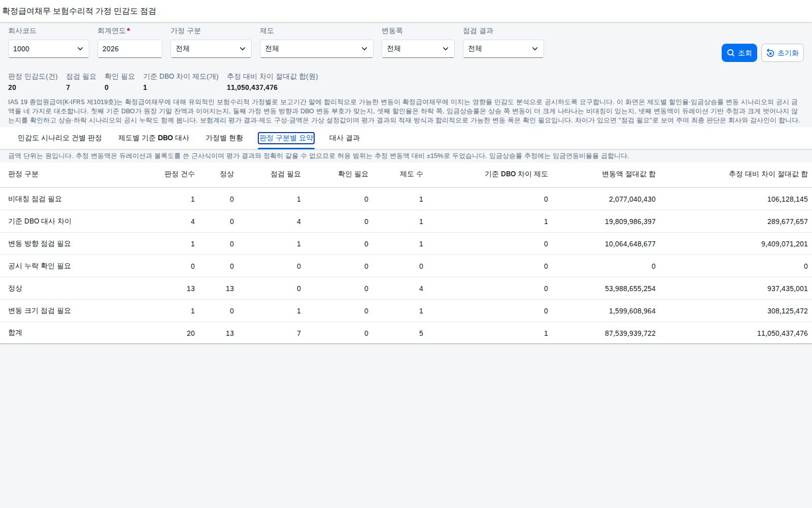Open the 회사코드 dropdown showing 1000
Viewport: 812px width, 508px height.
click(x=49, y=49)
